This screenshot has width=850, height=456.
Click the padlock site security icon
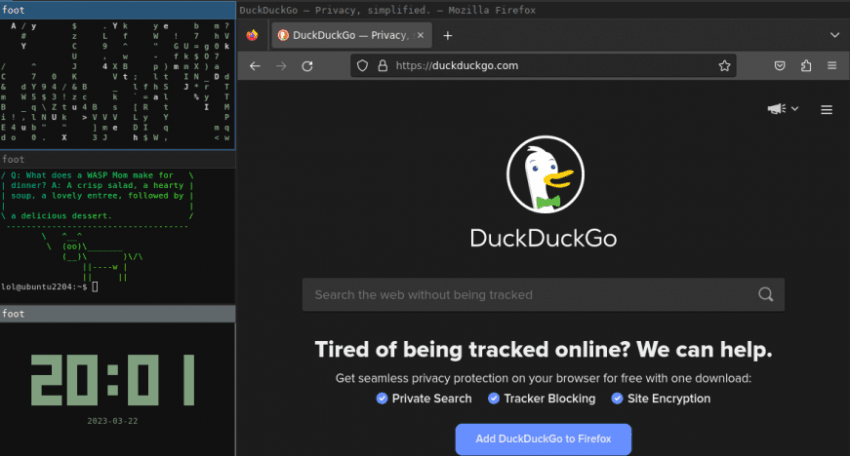pyautogui.click(x=381, y=66)
